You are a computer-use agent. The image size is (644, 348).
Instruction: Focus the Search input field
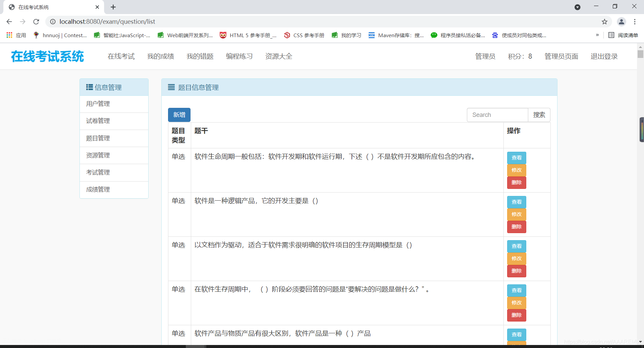(497, 115)
